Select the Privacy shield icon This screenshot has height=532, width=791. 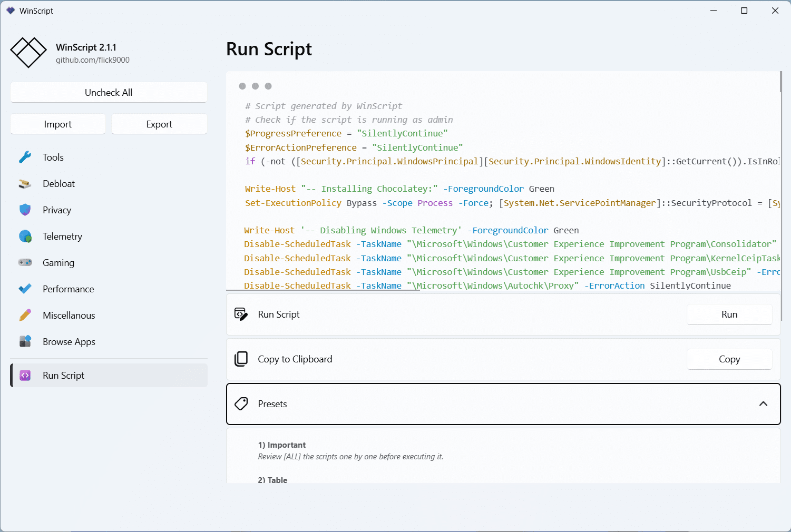click(25, 210)
